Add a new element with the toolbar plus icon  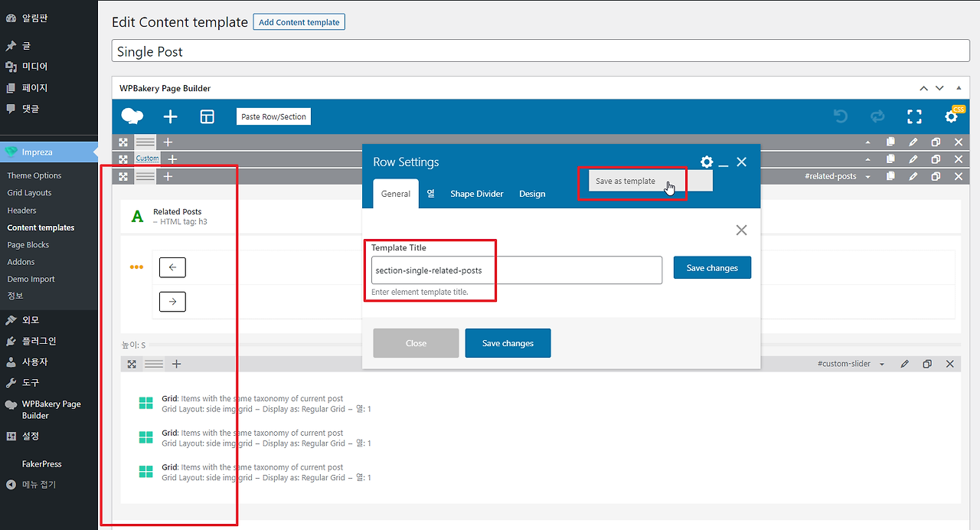pos(170,116)
